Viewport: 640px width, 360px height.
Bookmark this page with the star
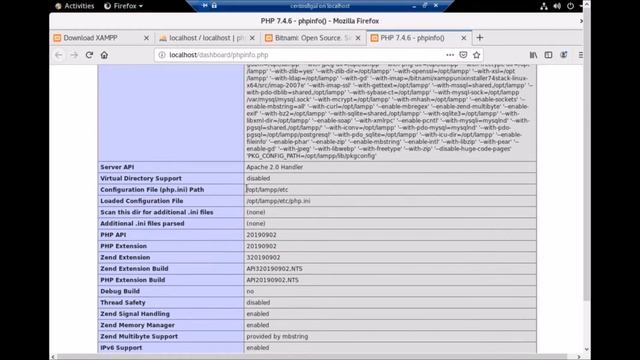[x=476, y=55]
